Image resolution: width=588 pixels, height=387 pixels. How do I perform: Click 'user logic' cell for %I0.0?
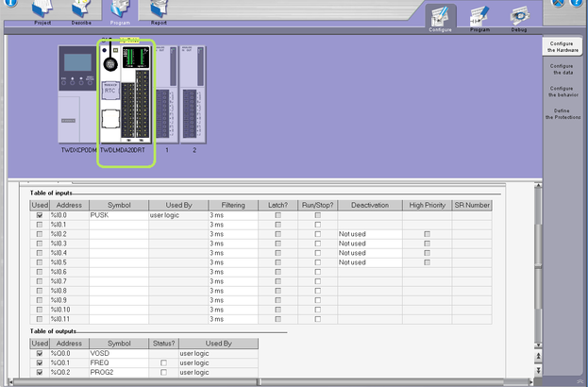point(178,215)
